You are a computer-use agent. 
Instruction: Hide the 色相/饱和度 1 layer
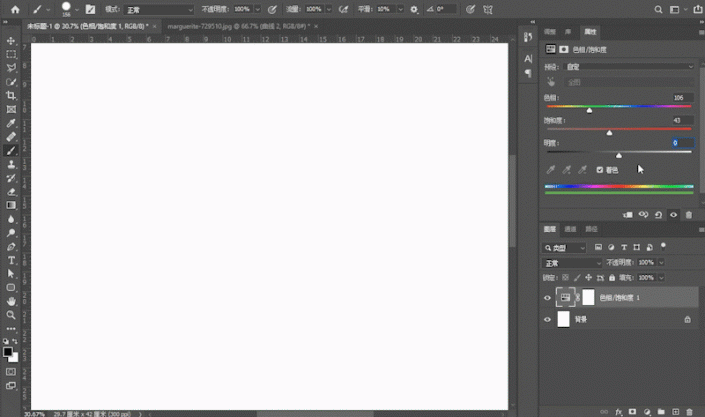pyautogui.click(x=547, y=297)
